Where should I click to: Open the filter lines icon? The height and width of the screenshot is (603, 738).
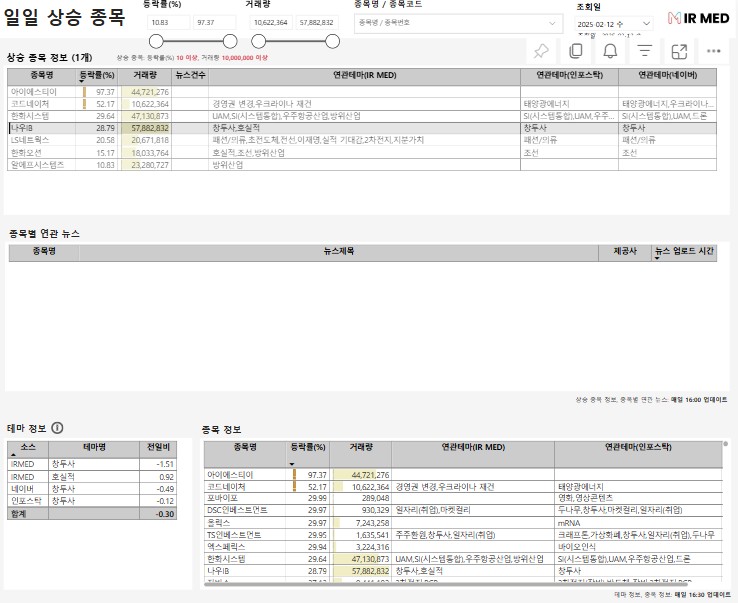(x=644, y=51)
